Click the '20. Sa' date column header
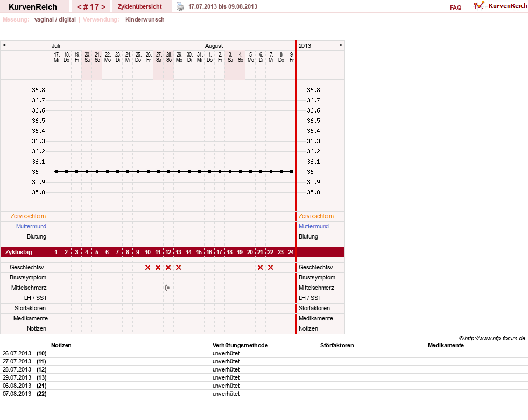 87,57
